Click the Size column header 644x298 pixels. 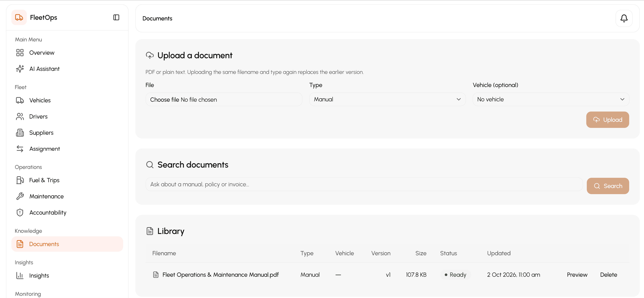[x=421, y=253]
